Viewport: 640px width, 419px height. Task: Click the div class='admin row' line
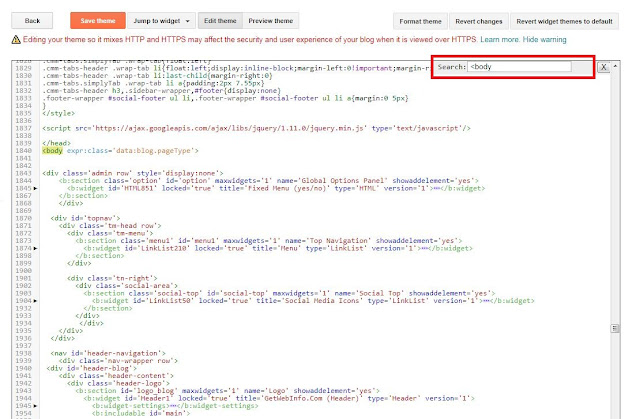[x=133, y=173]
